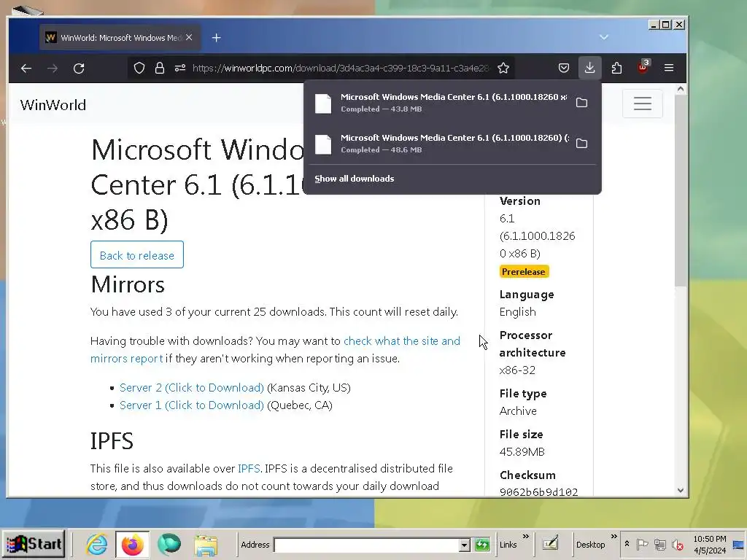Open the green globe browser taskbar icon

169,544
